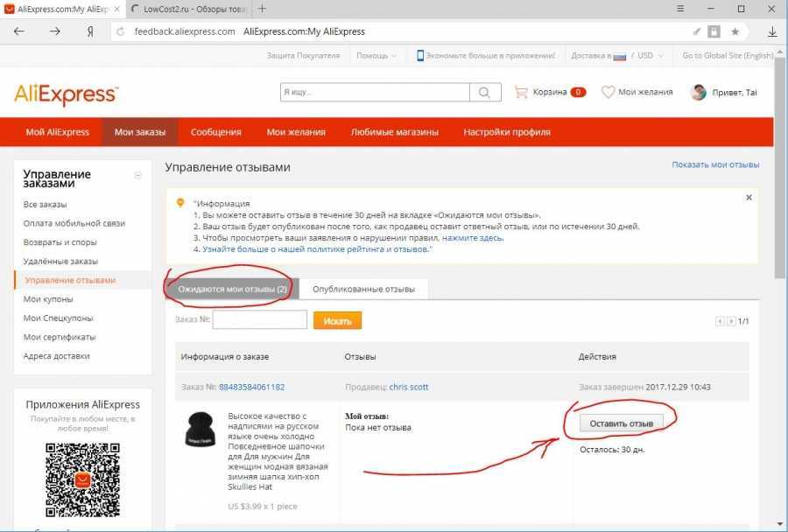The image size is (788, 532).
Task: Open the user profile avatar
Action: [x=699, y=92]
